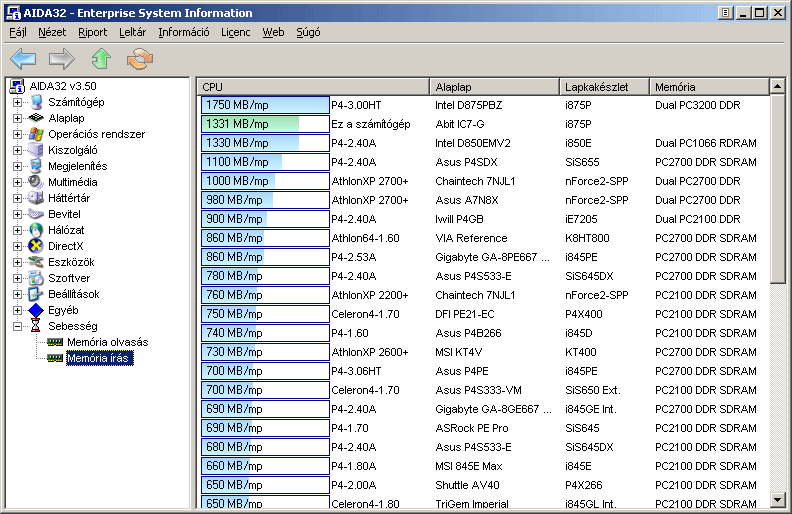Click the Számítógép computer icon

36,102
